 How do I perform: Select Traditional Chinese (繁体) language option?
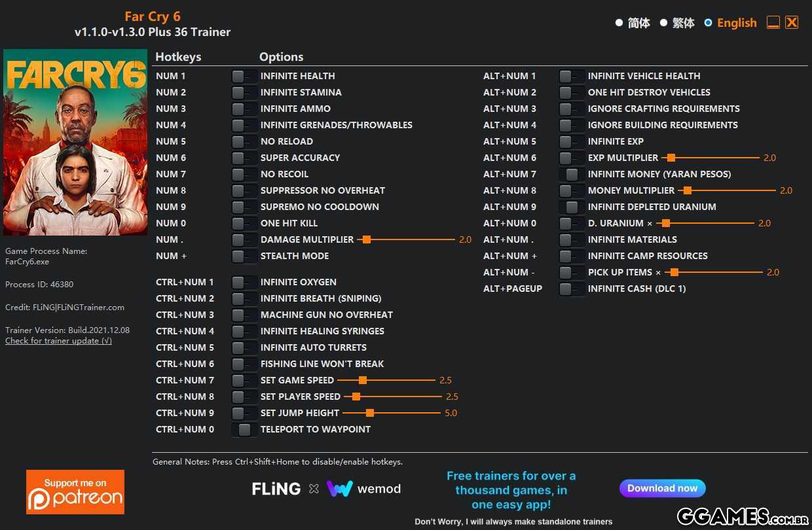coord(663,23)
